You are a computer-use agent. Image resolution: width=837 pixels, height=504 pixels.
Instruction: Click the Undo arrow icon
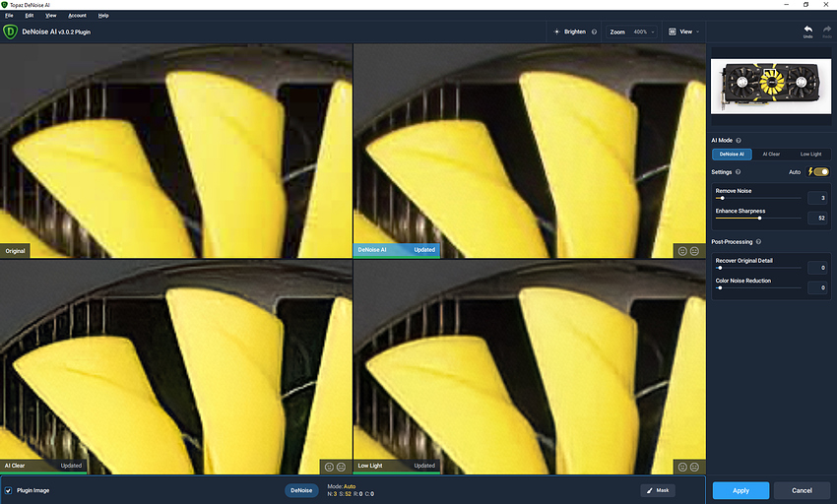[808, 30]
